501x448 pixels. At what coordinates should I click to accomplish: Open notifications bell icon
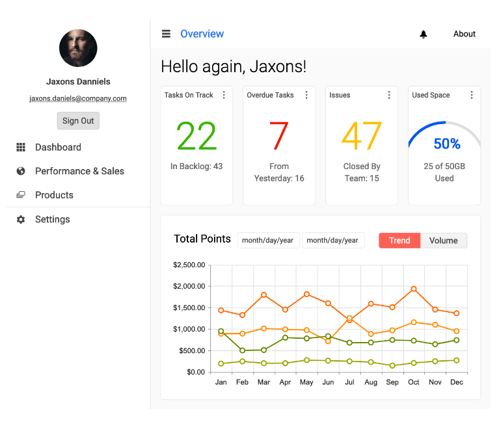tap(424, 34)
